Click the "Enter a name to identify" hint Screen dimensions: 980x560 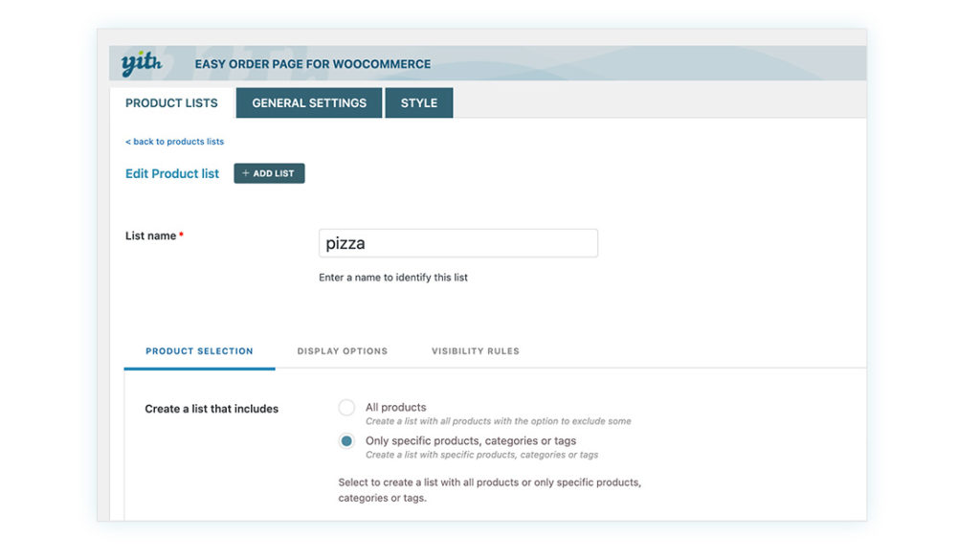coord(392,278)
